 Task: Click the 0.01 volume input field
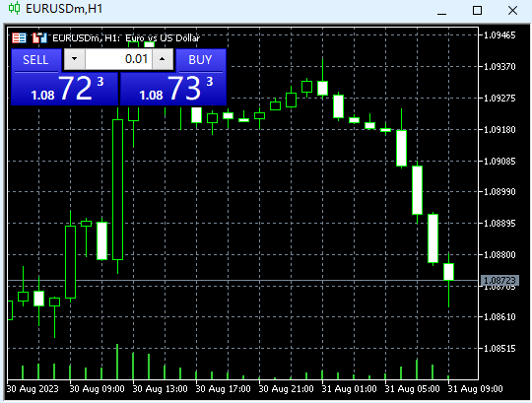click(x=118, y=59)
